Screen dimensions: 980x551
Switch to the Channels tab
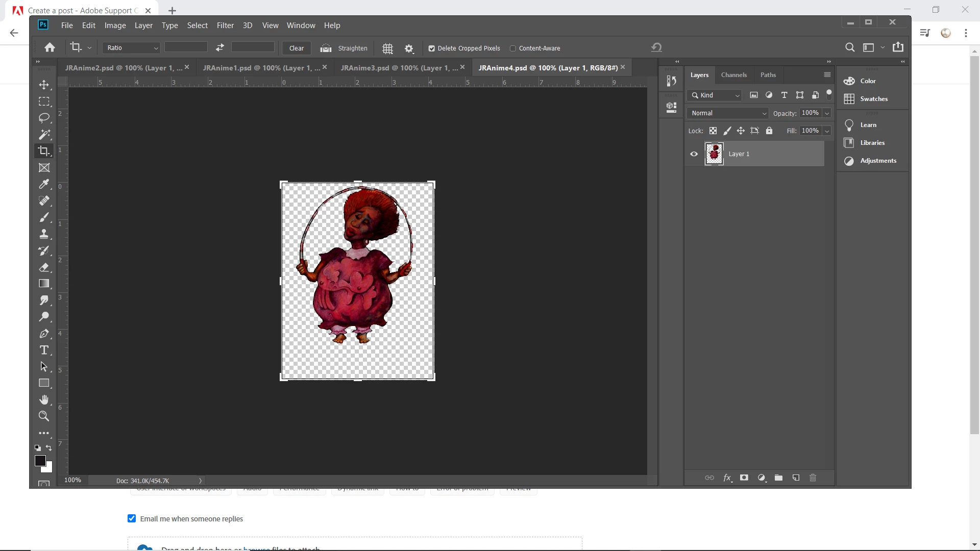pos(733,75)
